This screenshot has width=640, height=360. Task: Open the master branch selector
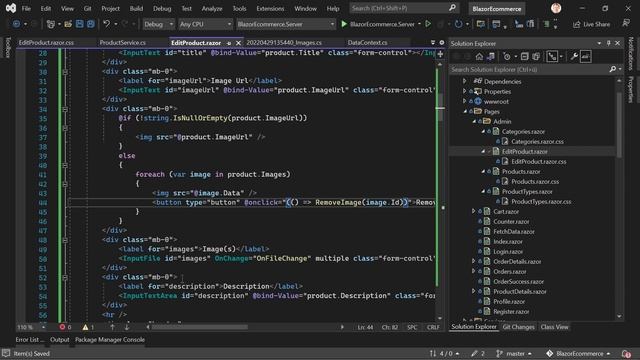pos(514,353)
